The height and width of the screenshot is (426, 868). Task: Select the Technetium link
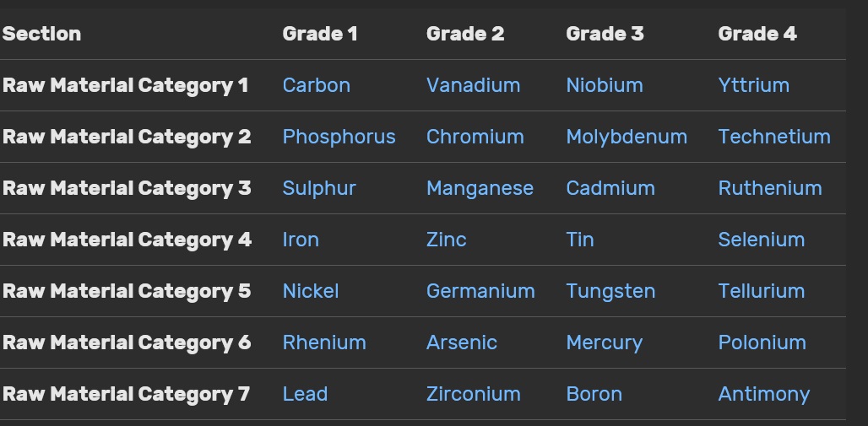click(774, 137)
